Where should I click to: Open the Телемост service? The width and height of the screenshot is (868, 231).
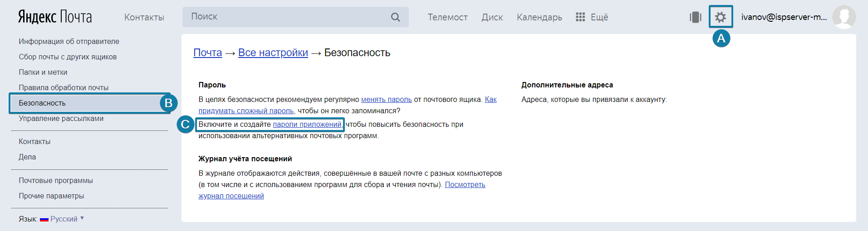click(447, 17)
